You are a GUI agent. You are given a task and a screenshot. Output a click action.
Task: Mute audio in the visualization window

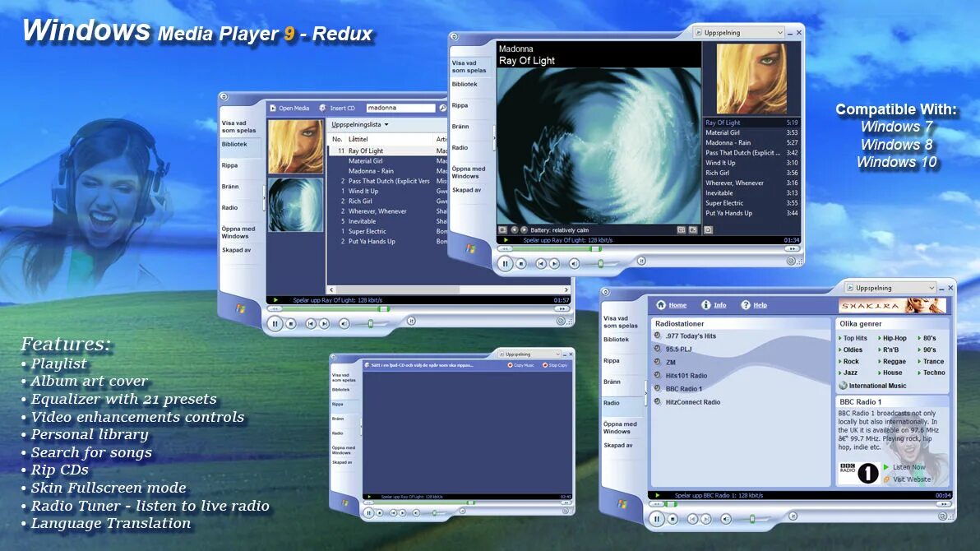click(574, 264)
